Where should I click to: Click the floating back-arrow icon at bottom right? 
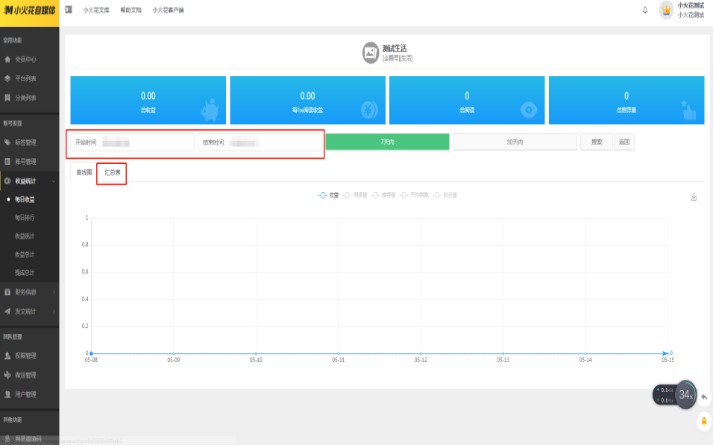click(x=704, y=397)
